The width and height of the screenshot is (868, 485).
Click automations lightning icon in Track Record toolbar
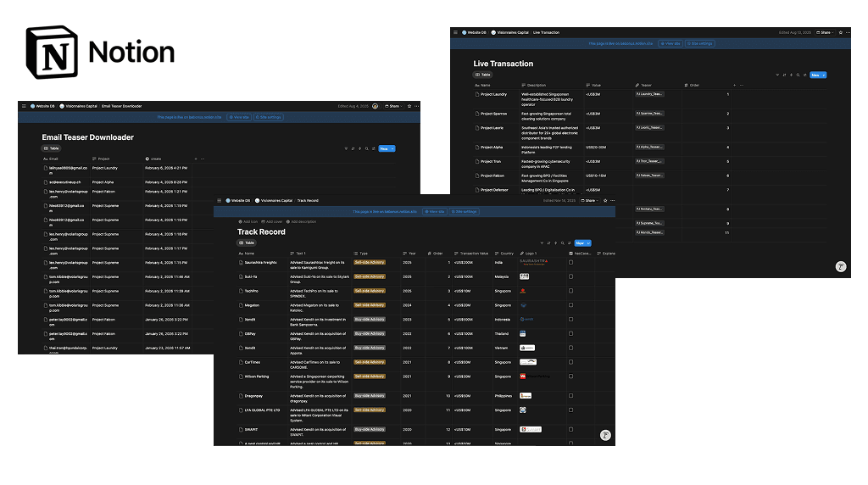[x=555, y=243]
